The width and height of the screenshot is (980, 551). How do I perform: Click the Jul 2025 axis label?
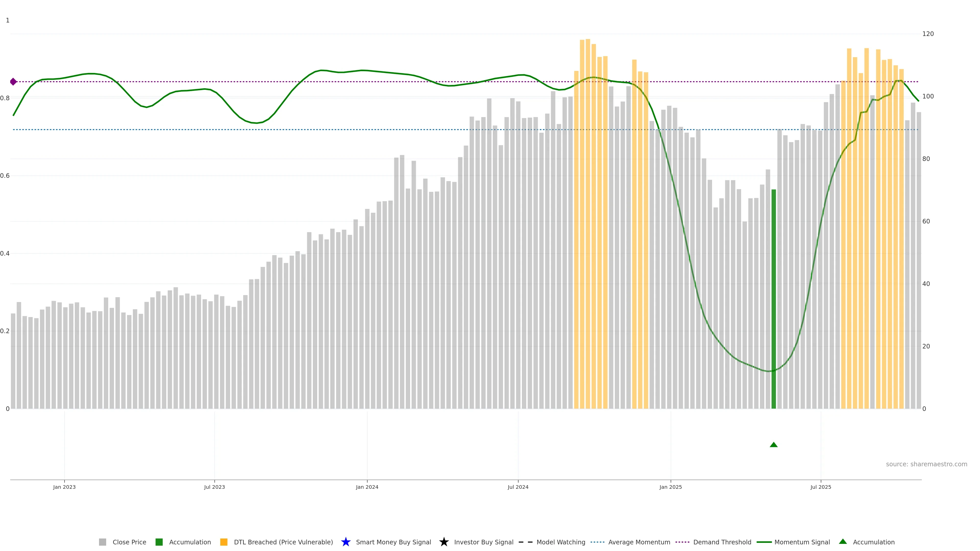click(x=820, y=487)
